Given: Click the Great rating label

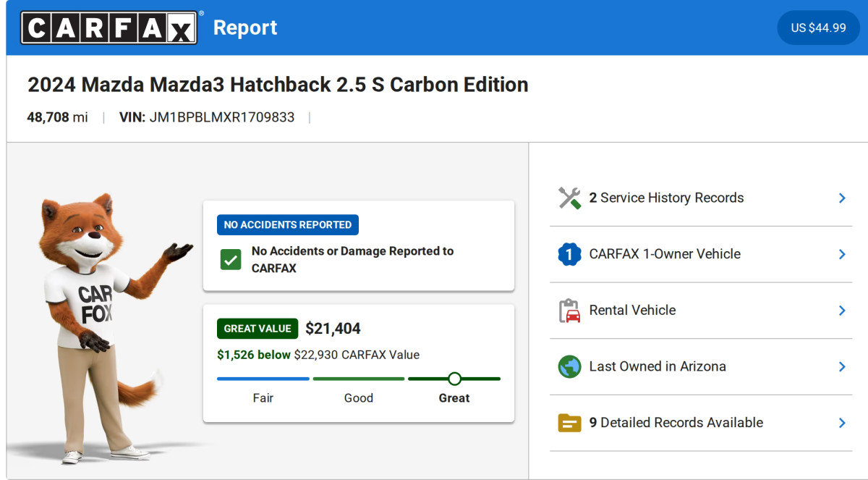Looking at the screenshot, I should click(x=454, y=398).
